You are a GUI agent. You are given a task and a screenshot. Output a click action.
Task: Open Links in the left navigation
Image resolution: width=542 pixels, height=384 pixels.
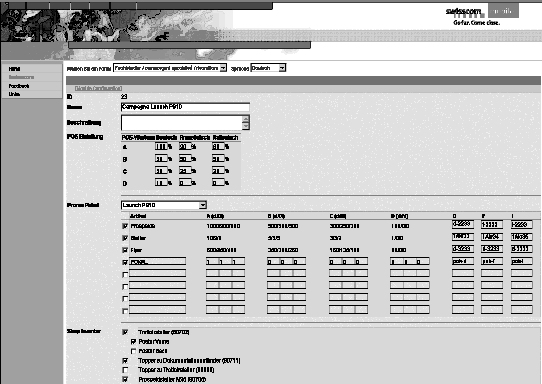tap(14, 94)
